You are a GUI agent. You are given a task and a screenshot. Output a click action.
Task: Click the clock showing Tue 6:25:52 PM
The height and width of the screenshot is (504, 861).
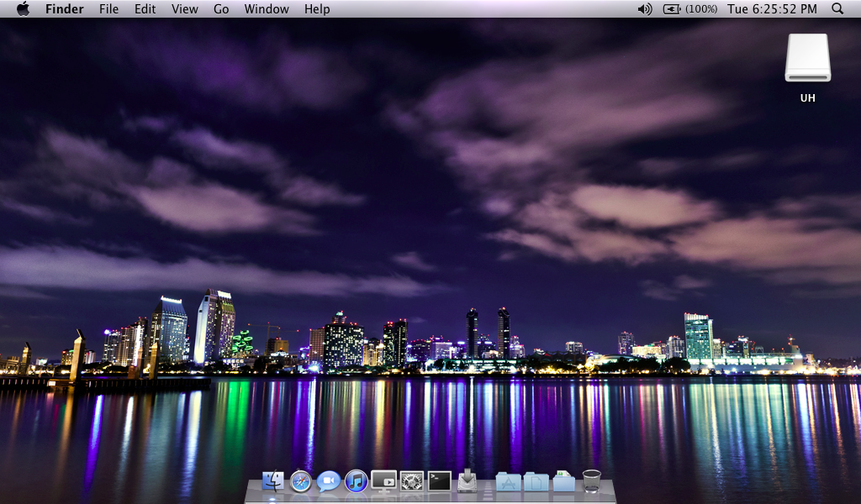772,9
